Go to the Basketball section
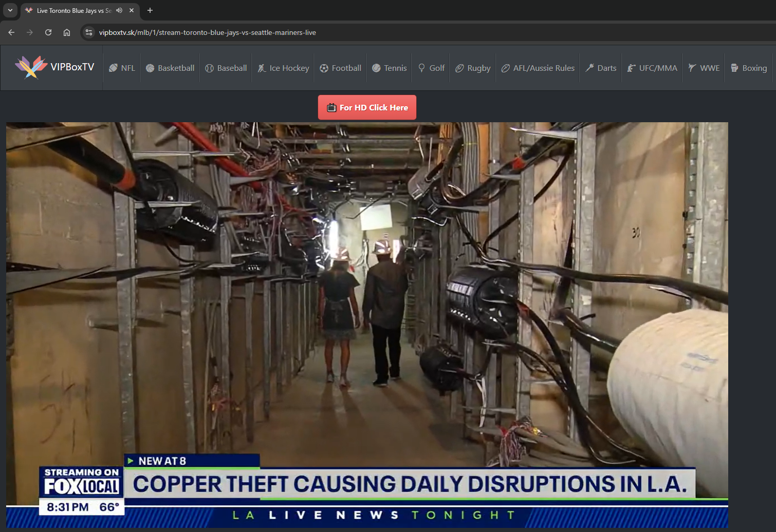This screenshot has height=532, width=776. pyautogui.click(x=170, y=68)
